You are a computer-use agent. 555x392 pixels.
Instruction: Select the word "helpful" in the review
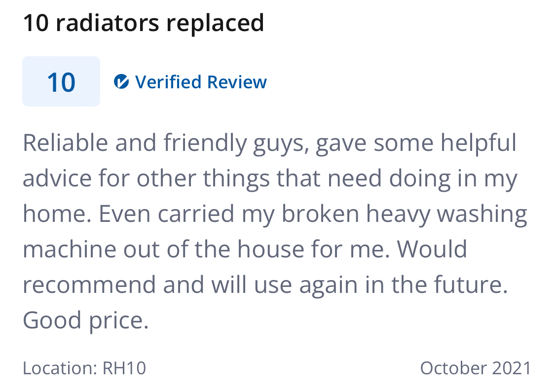pos(479,143)
